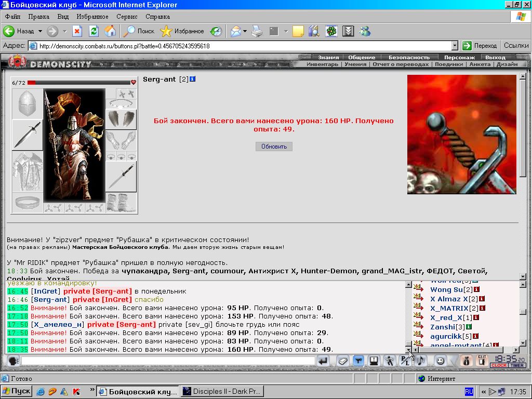
Task: Open the Персонаж game tab
Action: click(459, 57)
